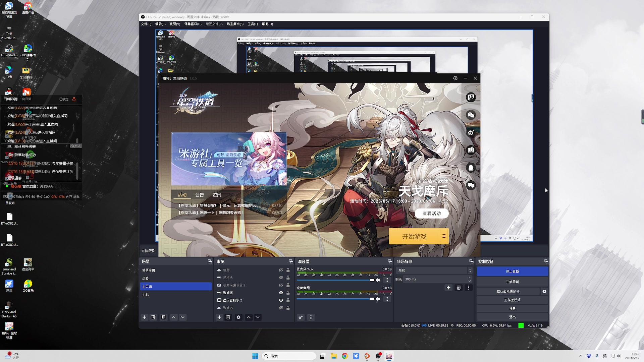Show the 游戏名 source

[281, 308]
